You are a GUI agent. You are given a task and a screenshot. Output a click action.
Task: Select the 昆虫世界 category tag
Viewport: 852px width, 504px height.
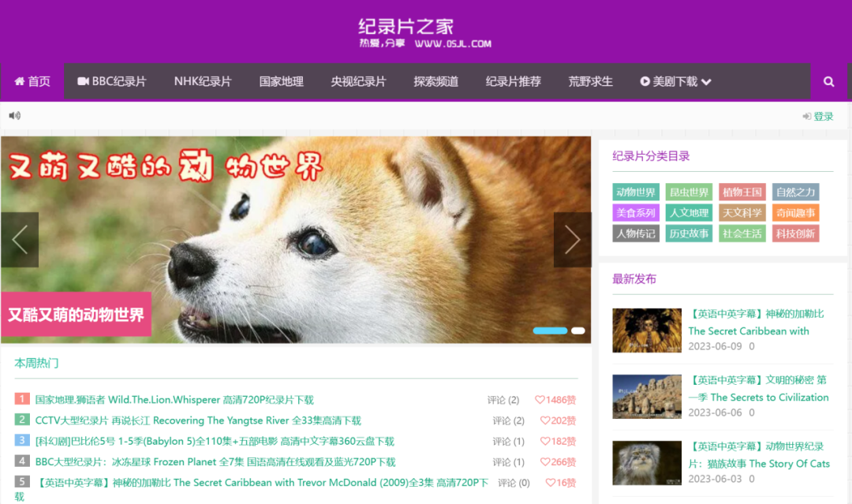tap(689, 192)
